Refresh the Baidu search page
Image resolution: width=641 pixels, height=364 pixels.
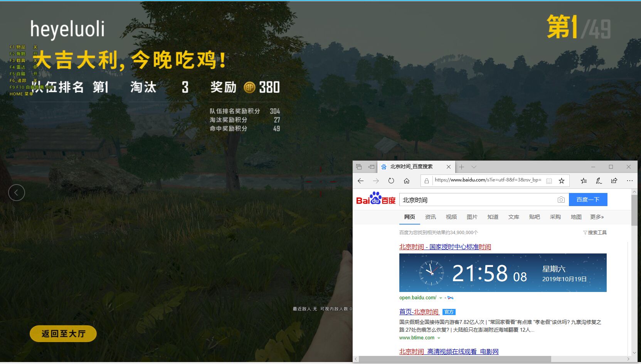coord(391,181)
